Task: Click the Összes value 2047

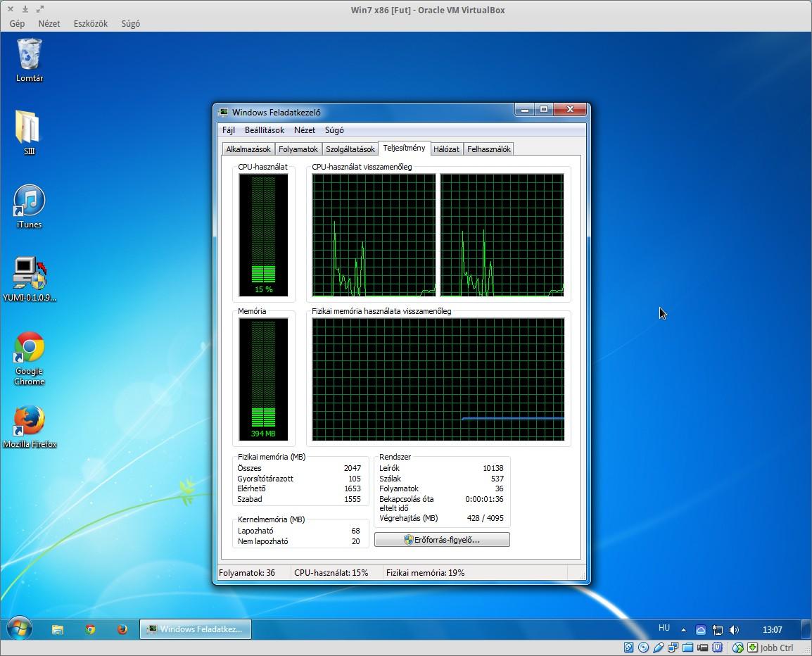Action: [x=353, y=468]
